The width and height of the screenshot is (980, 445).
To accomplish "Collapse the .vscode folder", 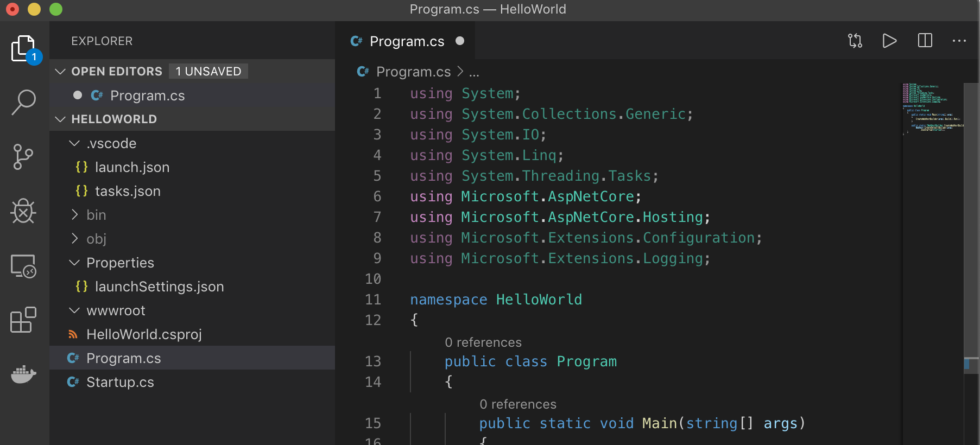I will click(74, 143).
